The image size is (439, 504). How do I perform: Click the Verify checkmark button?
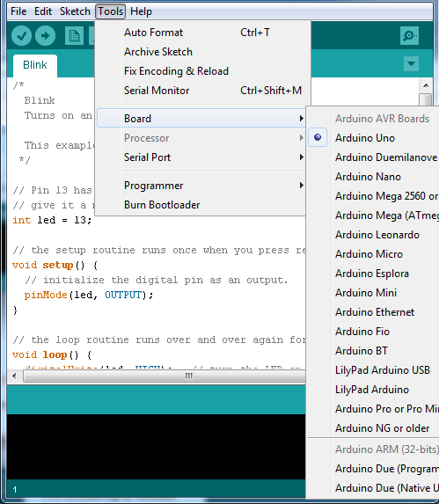[21, 36]
